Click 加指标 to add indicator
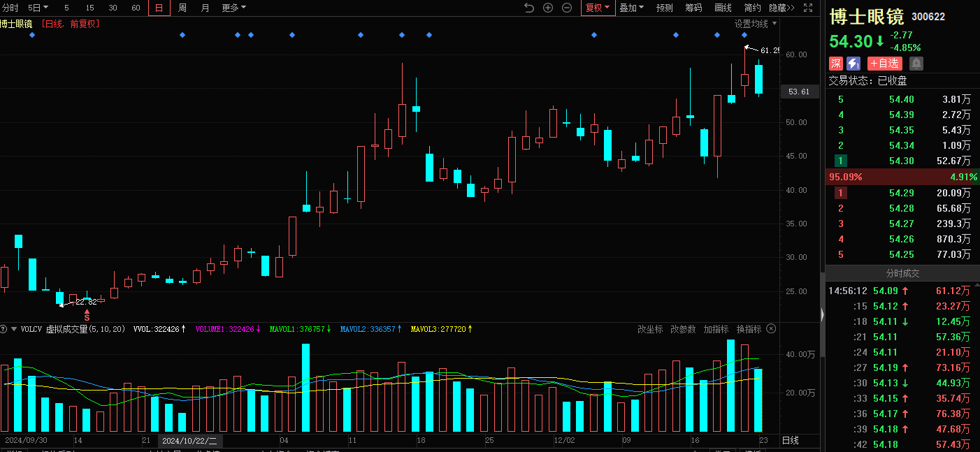Screen dimensions: 980x452 [716, 328]
